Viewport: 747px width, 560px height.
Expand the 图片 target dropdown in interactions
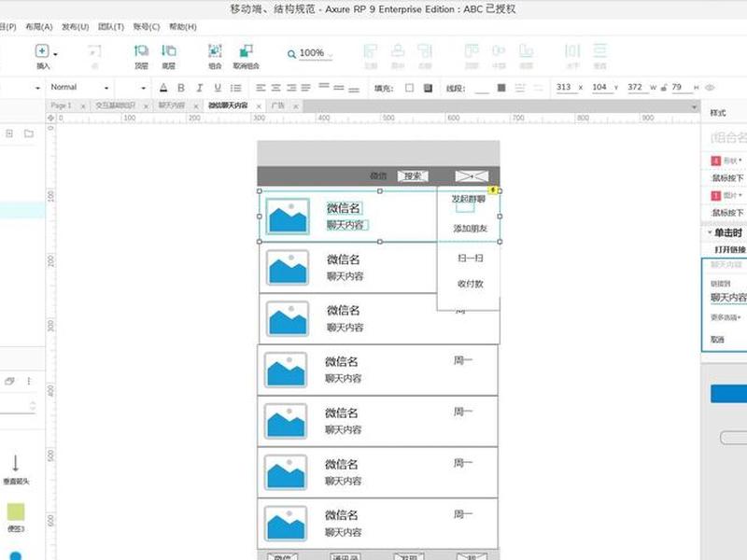[733, 195]
